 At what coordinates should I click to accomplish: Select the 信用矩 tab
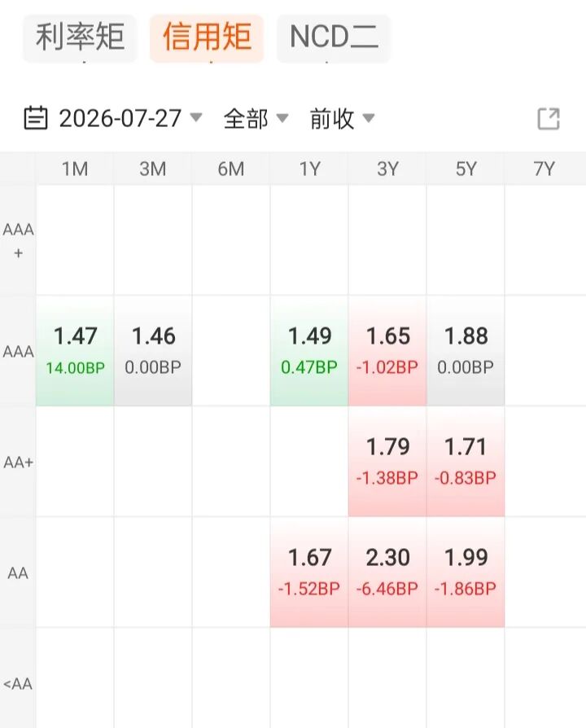tap(207, 37)
